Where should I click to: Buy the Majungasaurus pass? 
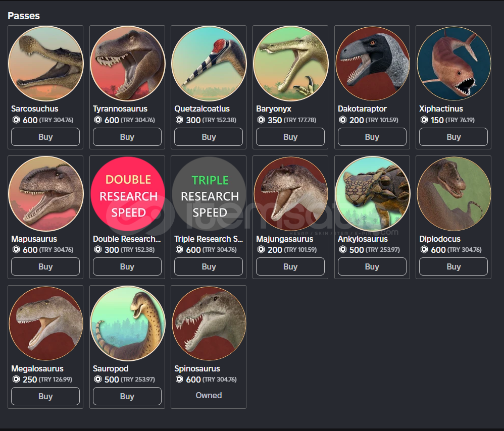(290, 266)
